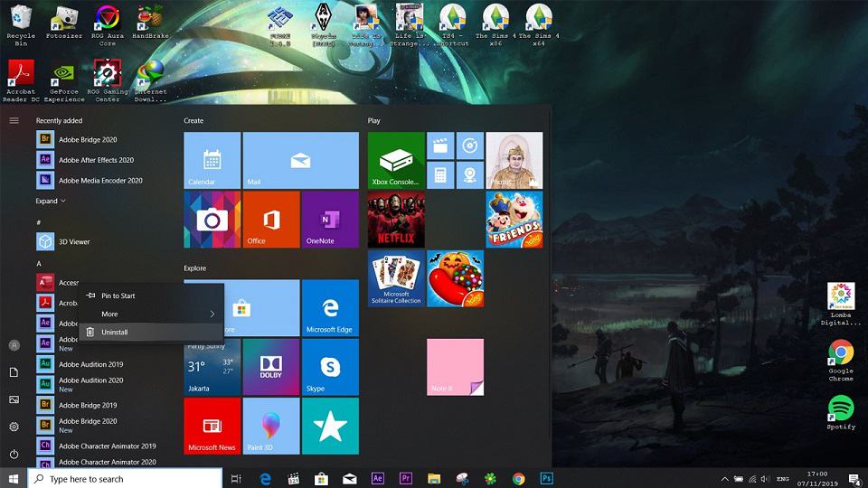Show hidden system tray icons
Screen dimensions: 868x488
[724, 479]
